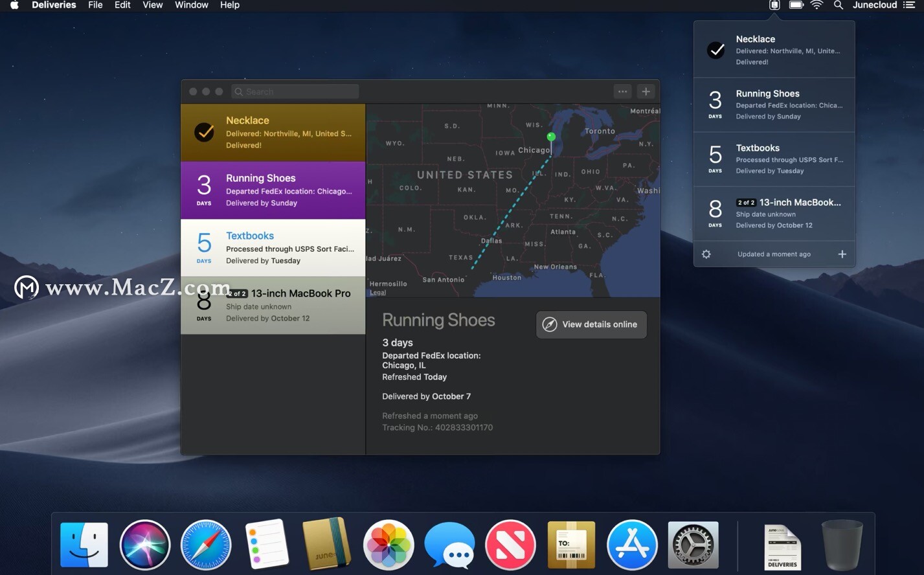Open Textbooks in the menu bar popover
The image size is (924, 575).
point(774,159)
